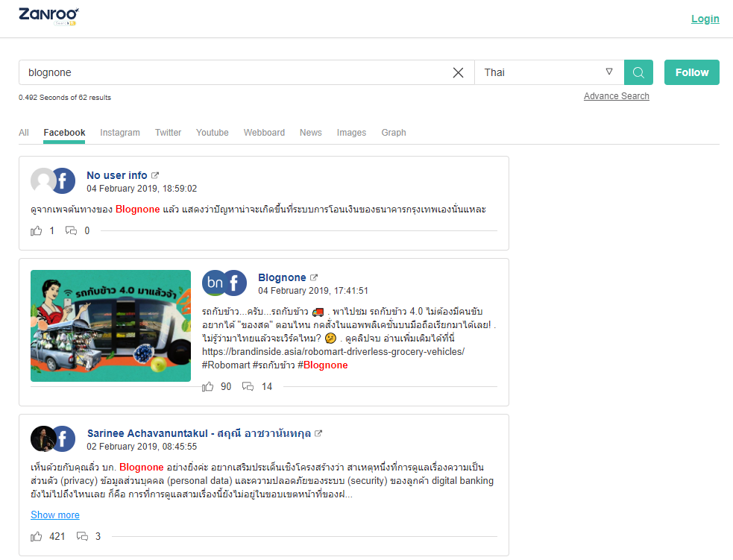Open the No user info profile link
733x560 pixels.
tap(117, 175)
